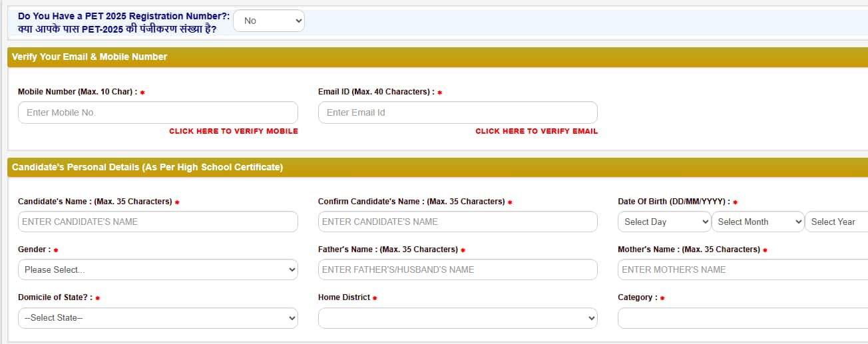The height and width of the screenshot is (344, 868).
Task: Expand the Home District dropdown
Action: [458, 318]
